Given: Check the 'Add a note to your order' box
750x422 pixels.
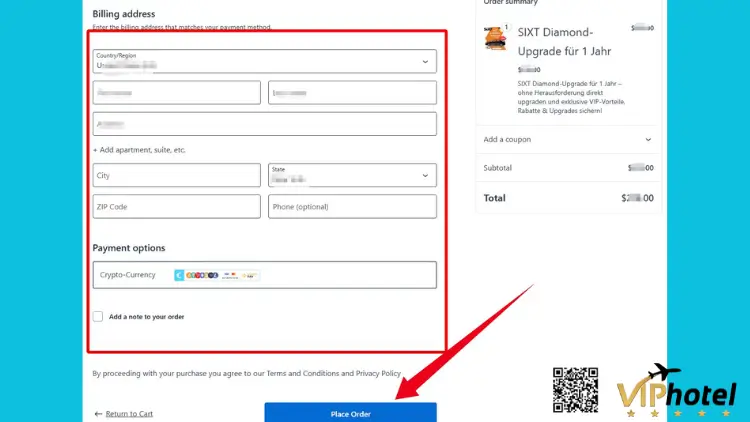Looking at the screenshot, I should [x=98, y=316].
